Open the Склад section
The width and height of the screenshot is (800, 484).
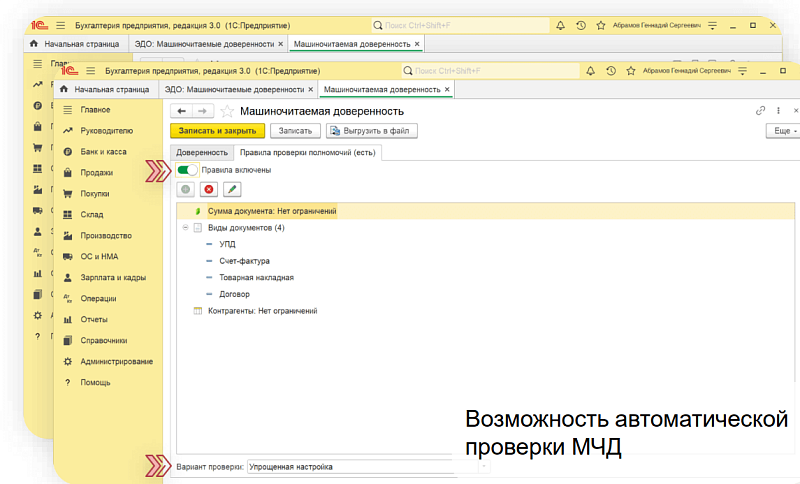click(x=92, y=214)
